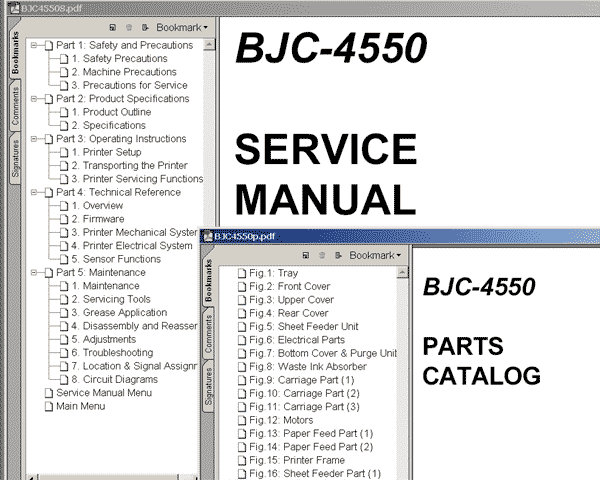Click BJC4550p.pdf window title bar
Screen dimensions: 600x480
pos(400,237)
